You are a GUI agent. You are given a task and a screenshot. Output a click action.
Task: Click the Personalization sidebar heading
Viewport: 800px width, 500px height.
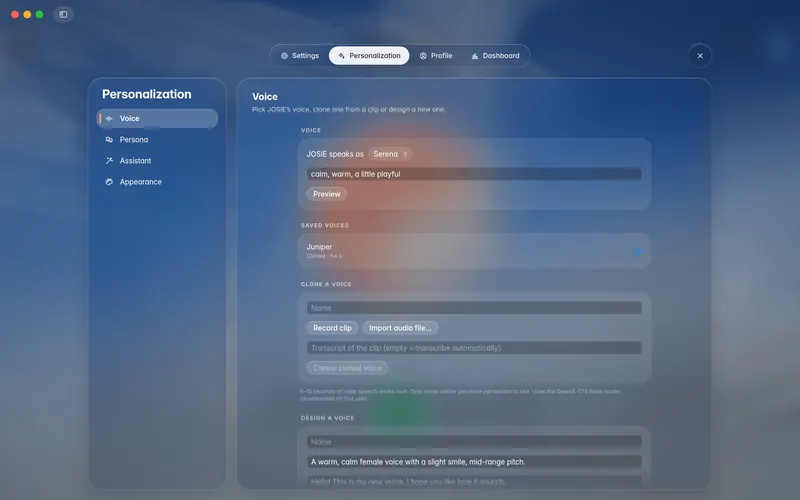pyautogui.click(x=147, y=94)
